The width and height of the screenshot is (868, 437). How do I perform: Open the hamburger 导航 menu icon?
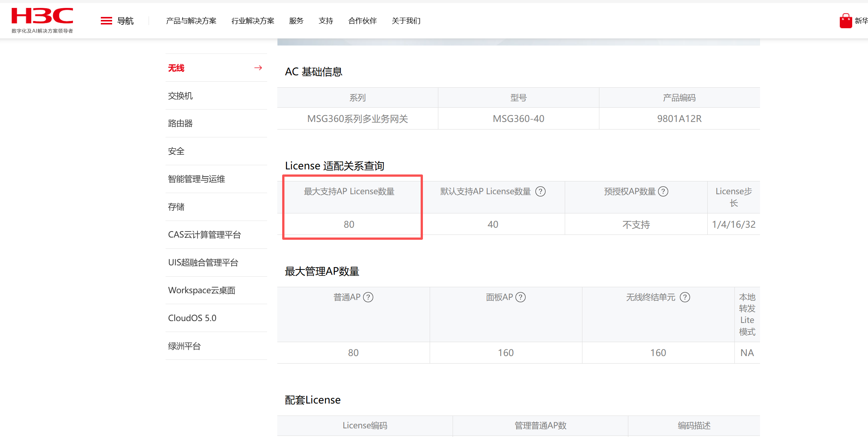pyautogui.click(x=106, y=21)
